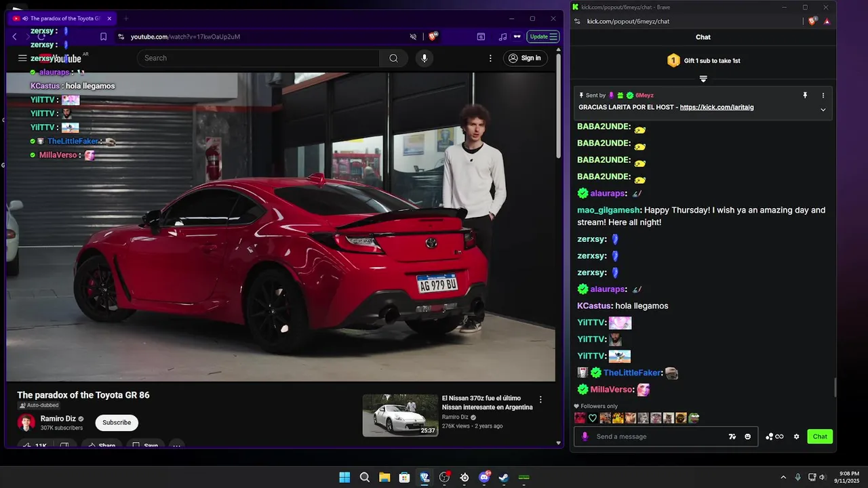868x488 pixels.
Task: Open Ramiro Diz channel avatar
Action: pos(26,423)
